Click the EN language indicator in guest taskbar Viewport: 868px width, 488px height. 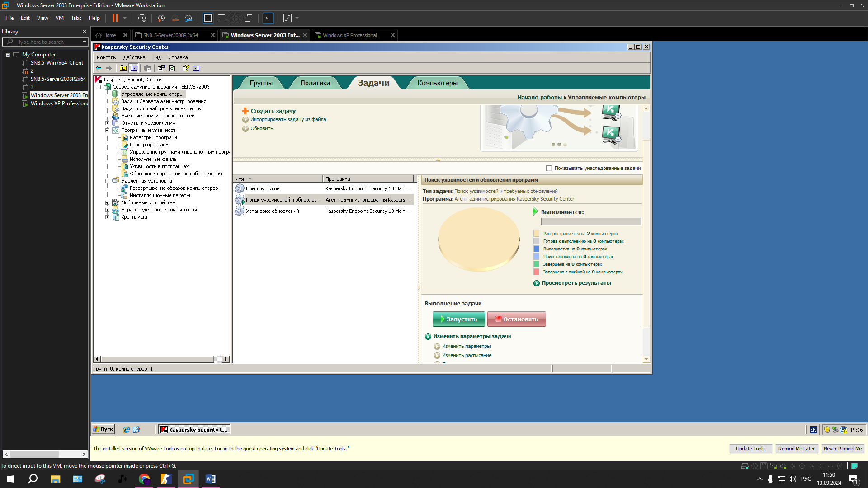[813, 430]
